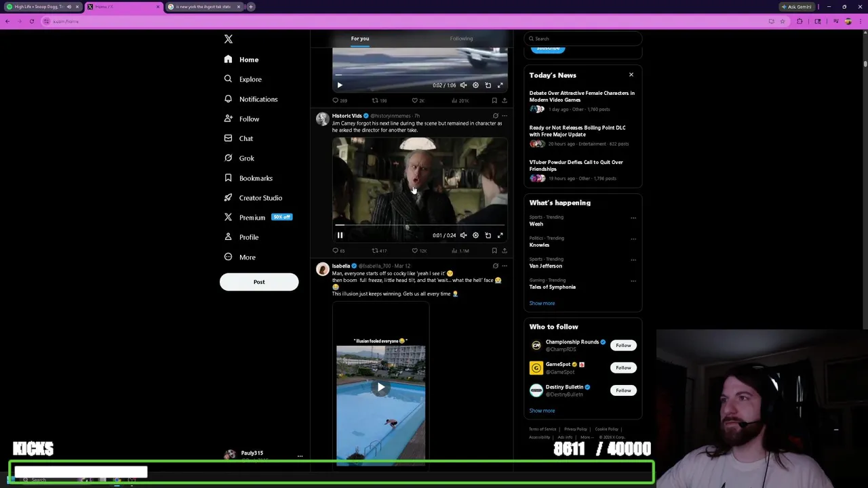The height and width of the screenshot is (488, 868).
Task: Switch to the Following tab
Action: [x=461, y=39]
